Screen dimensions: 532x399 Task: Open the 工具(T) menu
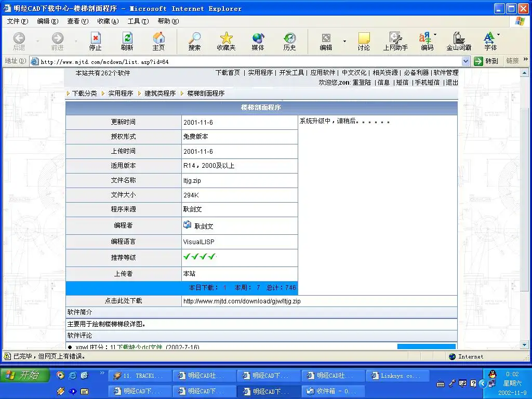138,21
